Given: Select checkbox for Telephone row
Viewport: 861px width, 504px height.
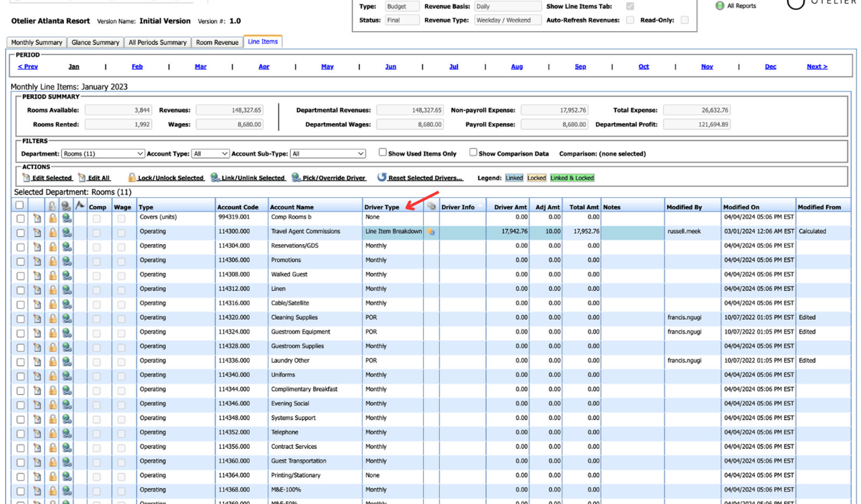Looking at the screenshot, I should click(x=20, y=434).
